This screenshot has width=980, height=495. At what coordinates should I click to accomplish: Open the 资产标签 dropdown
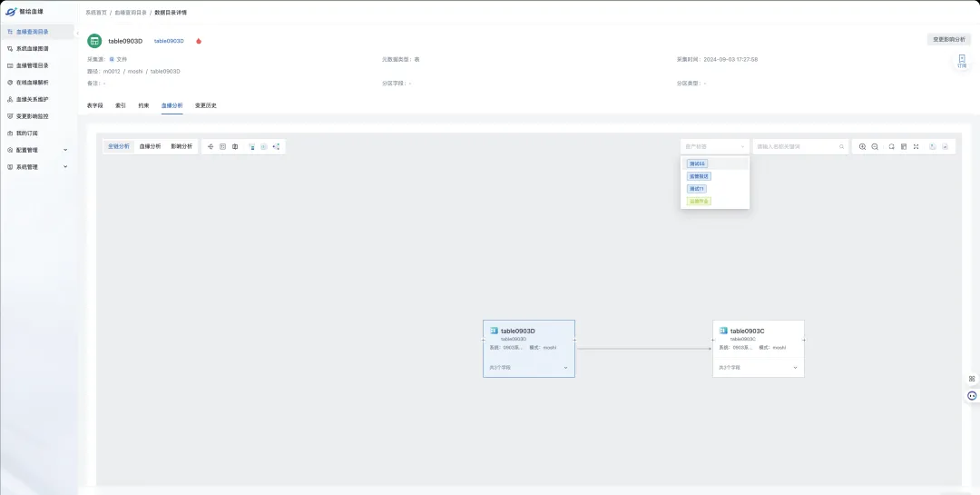pyautogui.click(x=715, y=146)
